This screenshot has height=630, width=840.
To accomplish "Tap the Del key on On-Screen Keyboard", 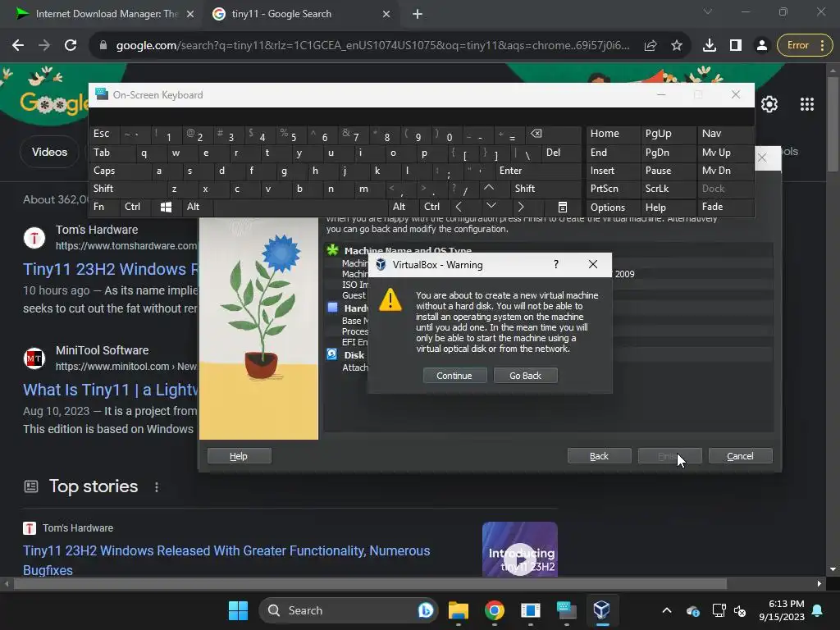I will pos(560,153).
